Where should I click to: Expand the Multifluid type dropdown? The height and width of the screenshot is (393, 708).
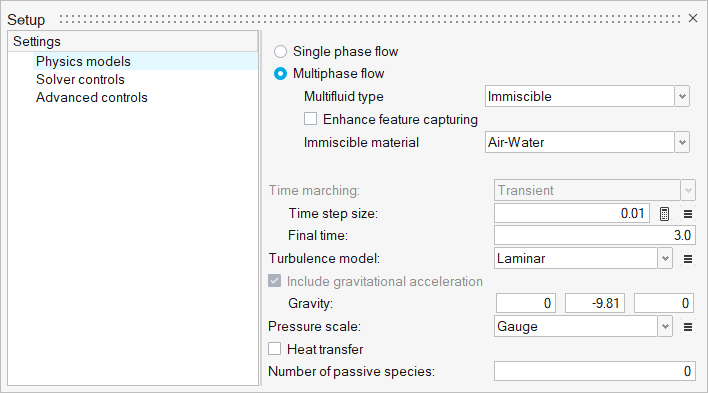click(587, 96)
